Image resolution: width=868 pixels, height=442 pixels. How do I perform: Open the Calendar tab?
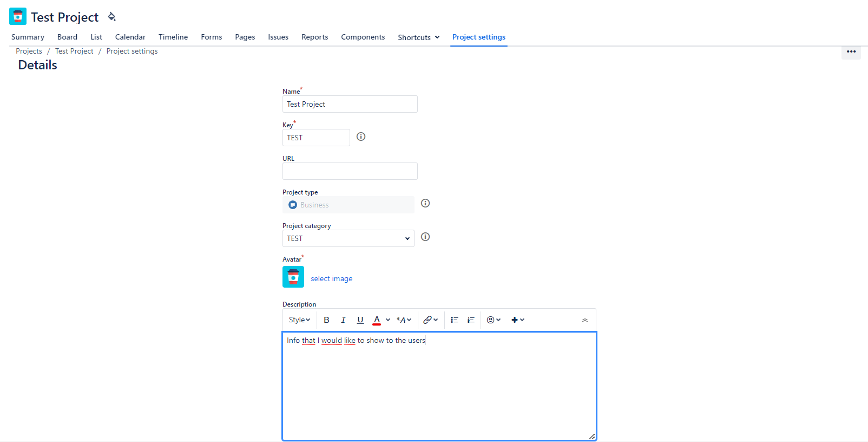pos(130,37)
